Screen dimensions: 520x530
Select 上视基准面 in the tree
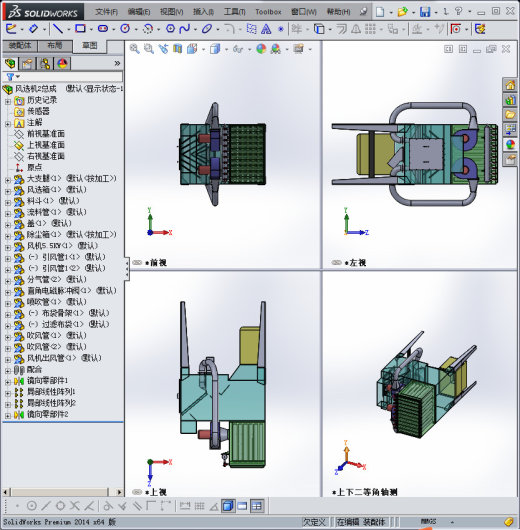pos(46,145)
